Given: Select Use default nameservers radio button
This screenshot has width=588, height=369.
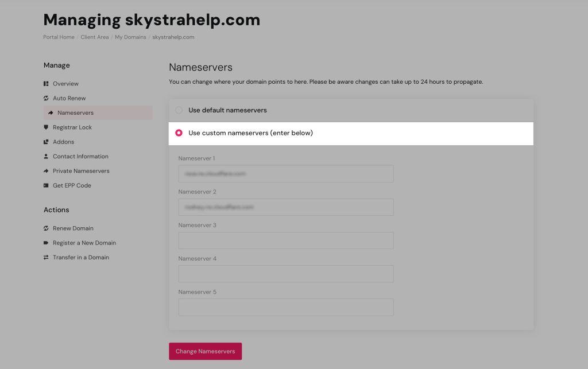Looking at the screenshot, I should point(179,110).
